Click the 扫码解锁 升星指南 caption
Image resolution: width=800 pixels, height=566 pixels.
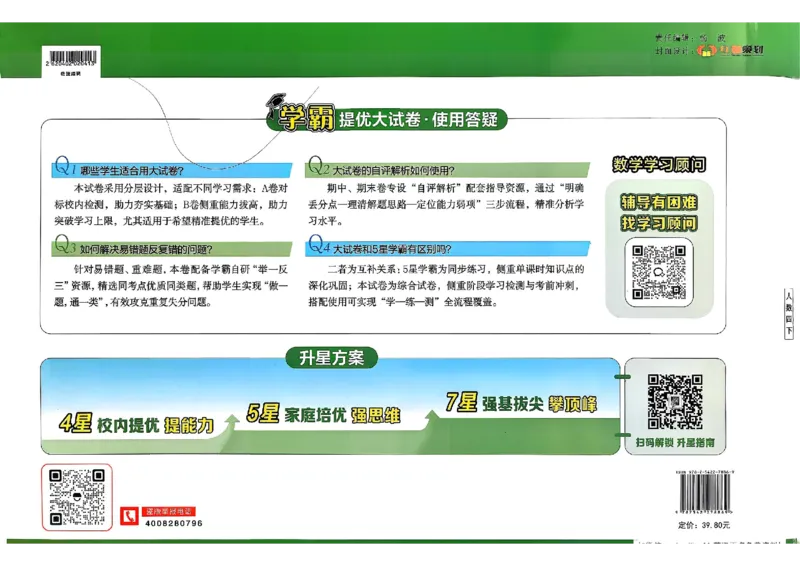point(674,443)
